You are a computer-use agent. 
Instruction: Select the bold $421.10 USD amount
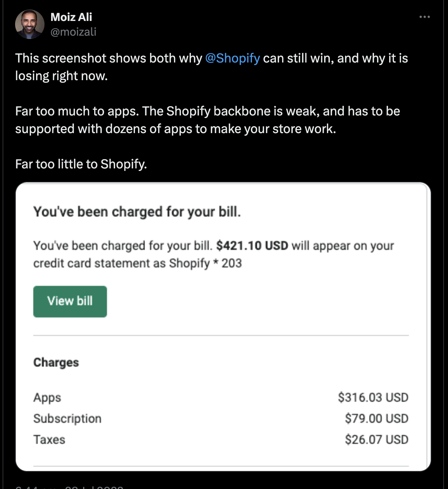(252, 246)
